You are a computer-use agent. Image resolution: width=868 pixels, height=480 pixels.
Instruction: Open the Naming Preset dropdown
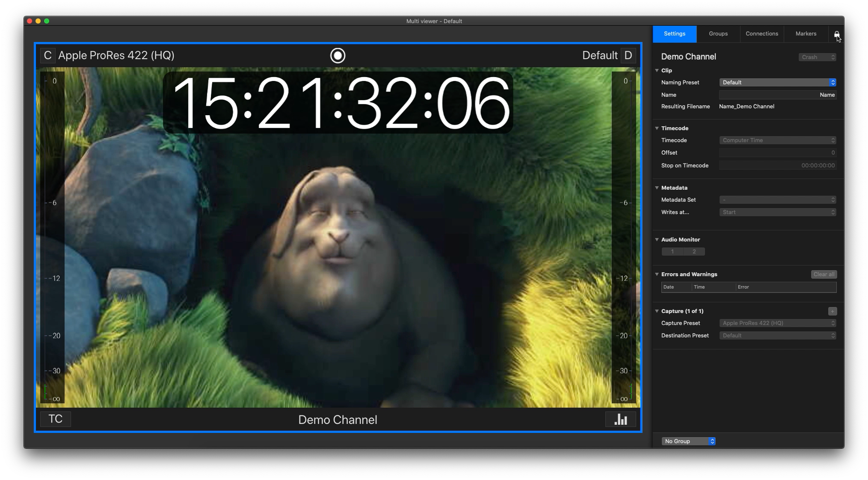click(x=777, y=83)
